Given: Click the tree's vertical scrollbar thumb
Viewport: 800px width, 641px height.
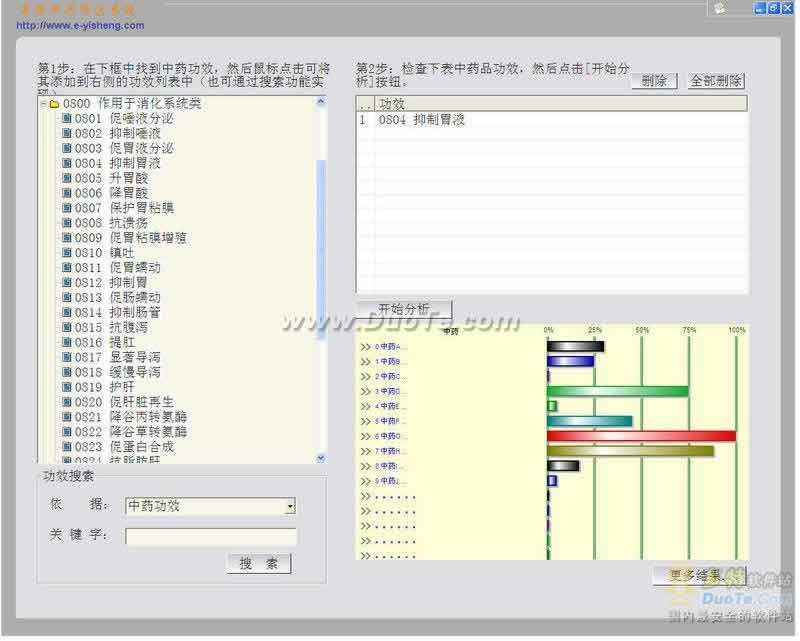Looking at the screenshot, I should tap(321, 249).
